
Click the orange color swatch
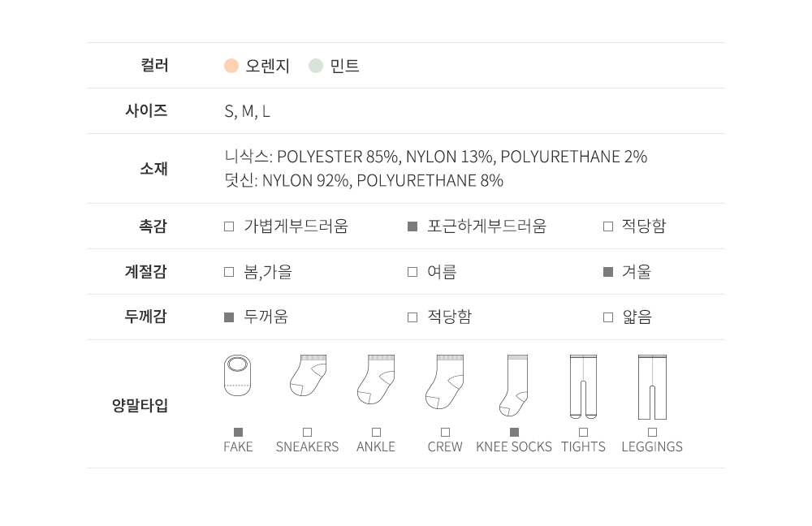231,66
